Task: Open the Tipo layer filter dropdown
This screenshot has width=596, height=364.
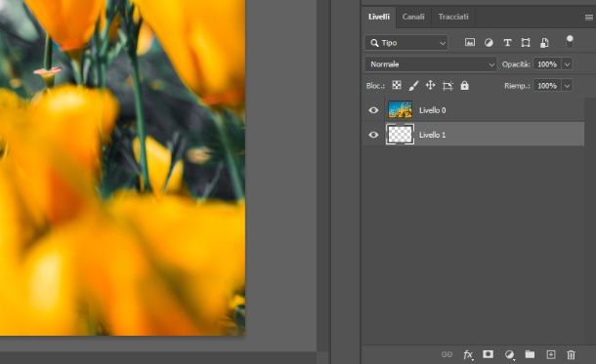Action: click(x=406, y=43)
